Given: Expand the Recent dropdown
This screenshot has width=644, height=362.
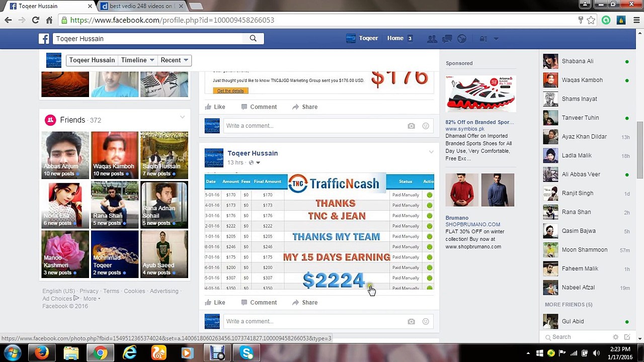Looking at the screenshot, I should pos(174,60).
